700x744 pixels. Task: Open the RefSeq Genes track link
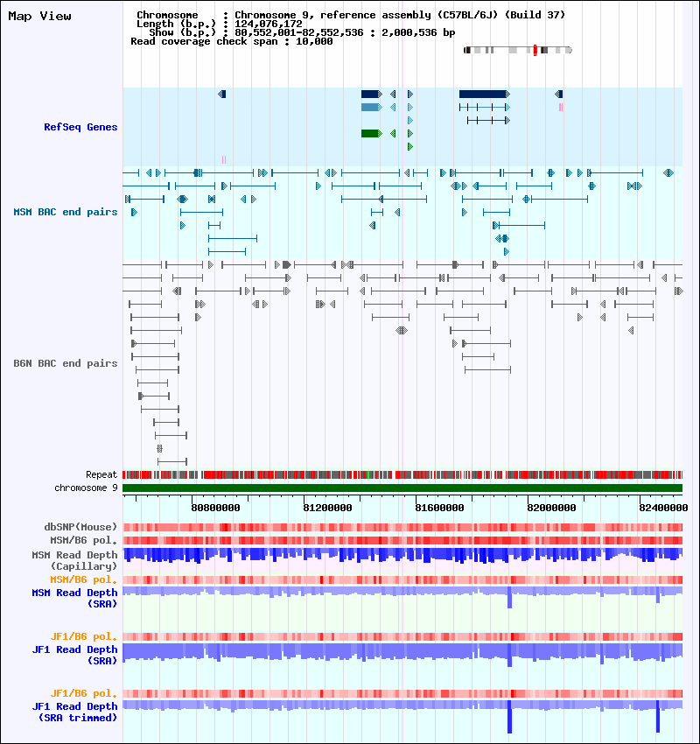point(80,127)
